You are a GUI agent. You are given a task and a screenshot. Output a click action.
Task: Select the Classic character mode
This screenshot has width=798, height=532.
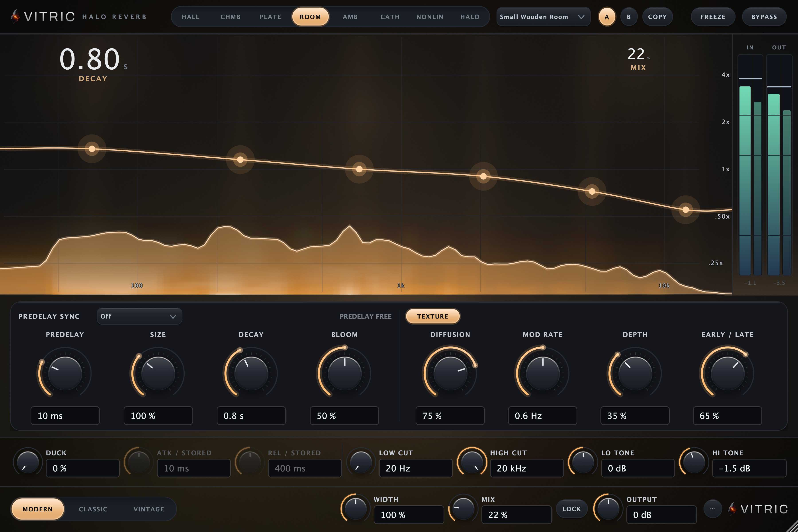point(93,509)
